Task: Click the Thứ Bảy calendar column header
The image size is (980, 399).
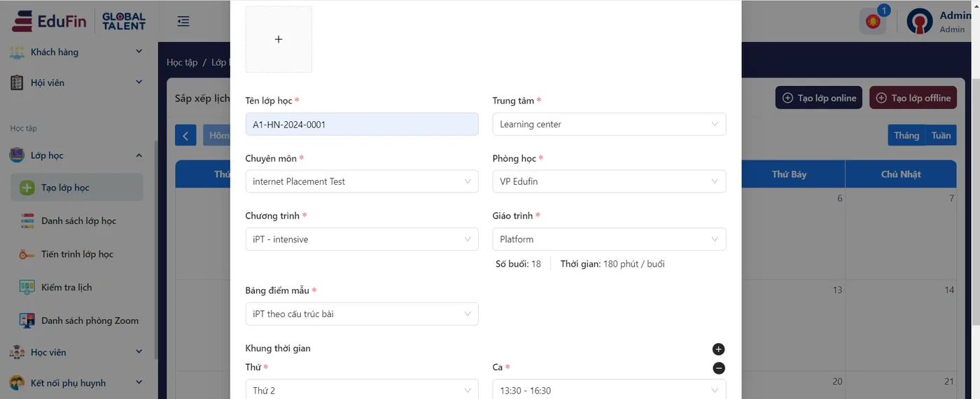Action: (789, 174)
